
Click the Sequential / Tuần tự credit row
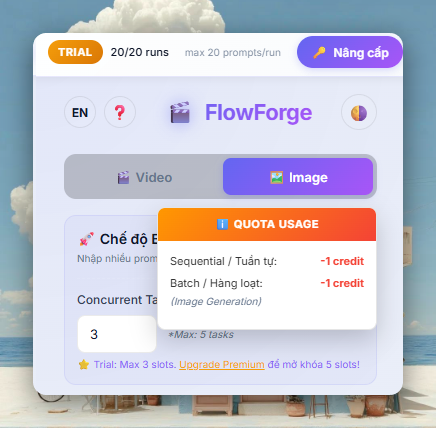tap(267, 261)
